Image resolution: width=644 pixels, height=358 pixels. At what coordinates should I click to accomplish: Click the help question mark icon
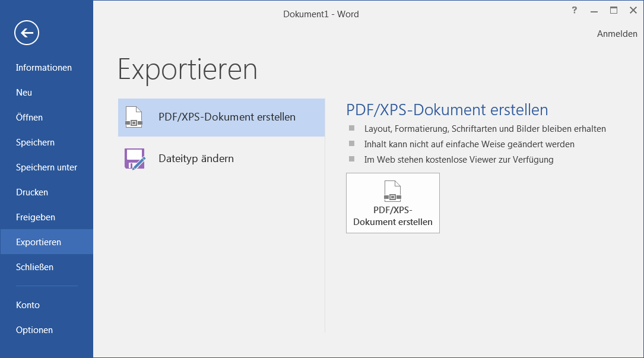(574, 11)
